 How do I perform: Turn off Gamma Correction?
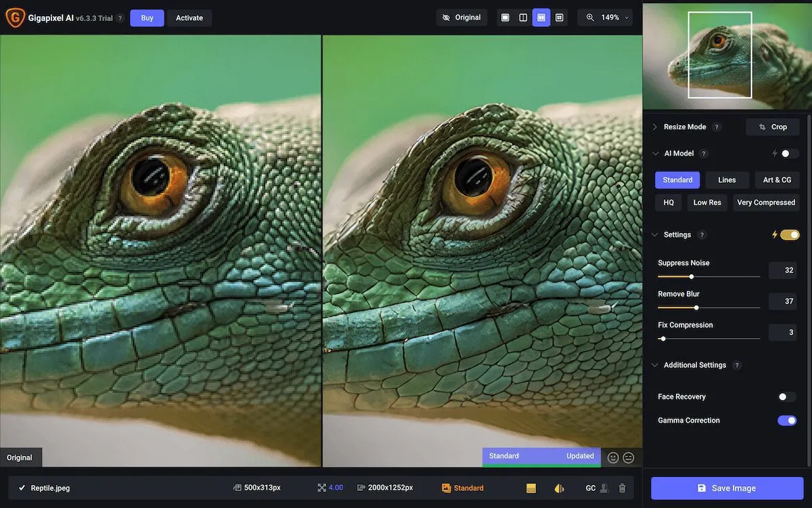[x=787, y=420]
